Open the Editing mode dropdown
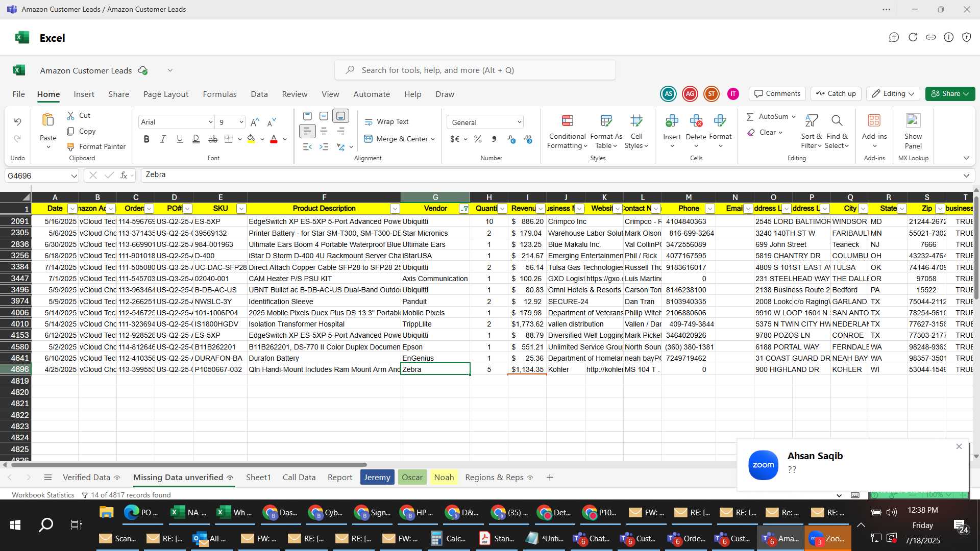 (893, 94)
